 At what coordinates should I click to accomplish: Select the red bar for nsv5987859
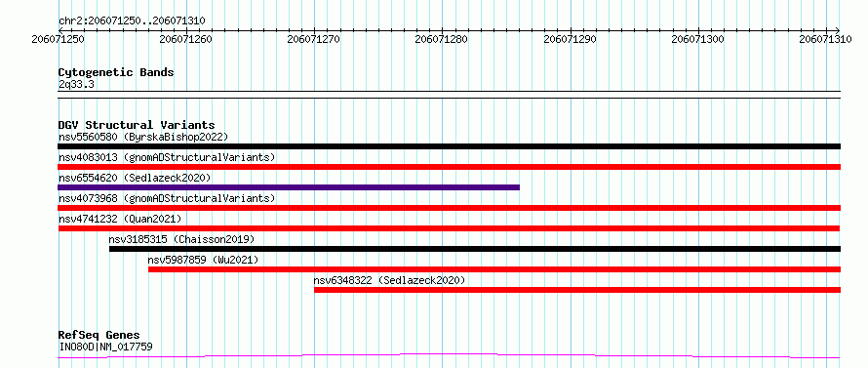(x=493, y=269)
